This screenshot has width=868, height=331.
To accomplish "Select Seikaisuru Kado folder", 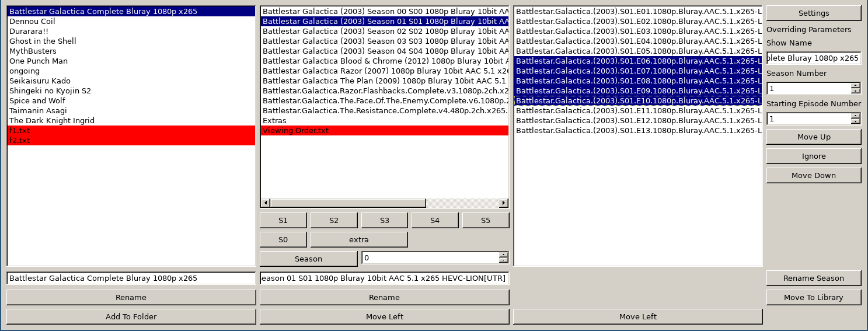I will tap(131, 81).
